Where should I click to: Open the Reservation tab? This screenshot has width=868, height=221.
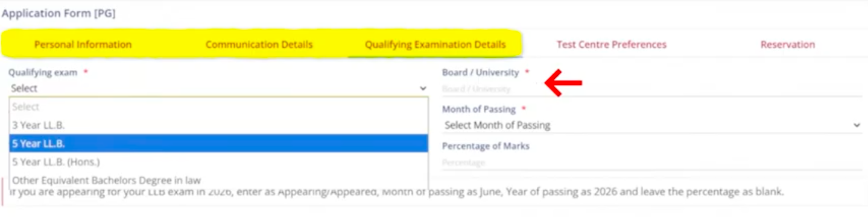tap(787, 45)
